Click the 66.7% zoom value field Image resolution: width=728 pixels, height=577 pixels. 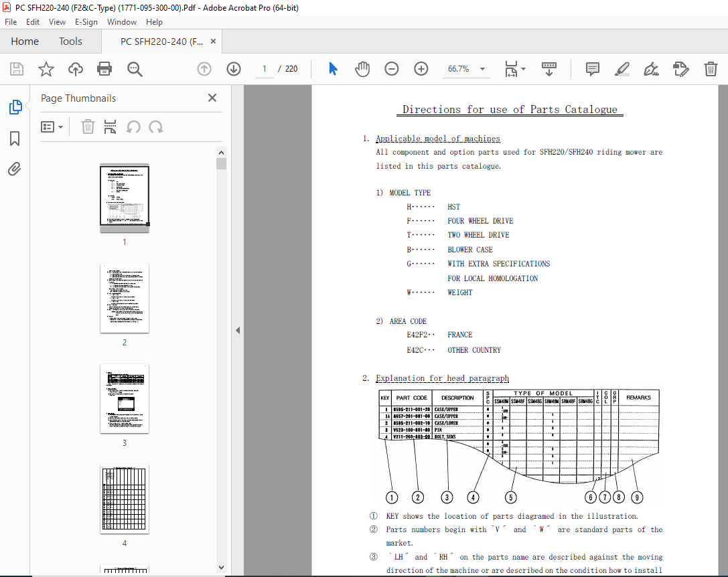459,69
